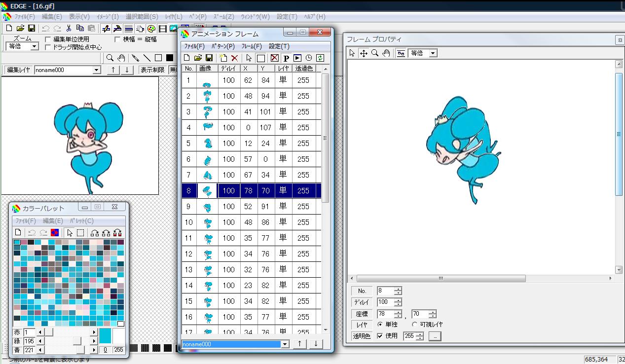Screen dimensions: 625x364
Task: Select the hand pan tool in EDGE
Action: click(121, 58)
